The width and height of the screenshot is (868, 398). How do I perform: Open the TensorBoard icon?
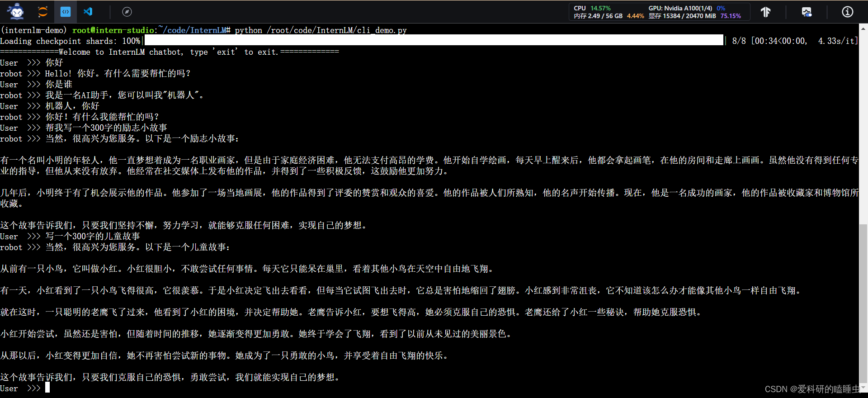tap(765, 12)
